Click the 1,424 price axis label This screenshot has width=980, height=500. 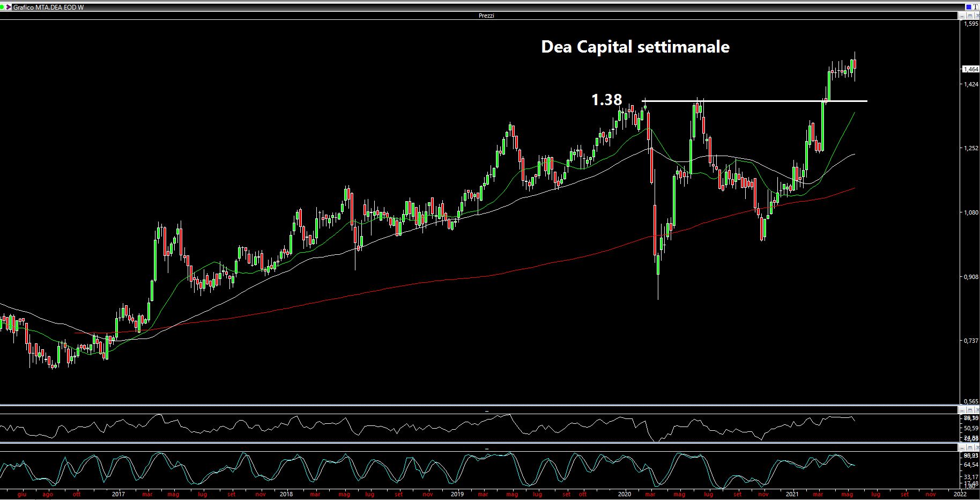(x=971, y=84)
